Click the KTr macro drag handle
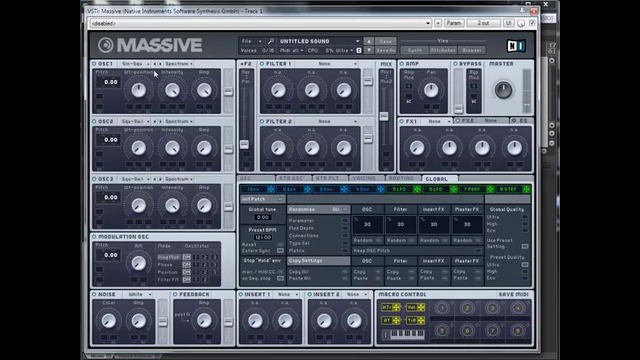Viewport: 640px width, 360px height. pyautogui.click(x=396, y=307)
